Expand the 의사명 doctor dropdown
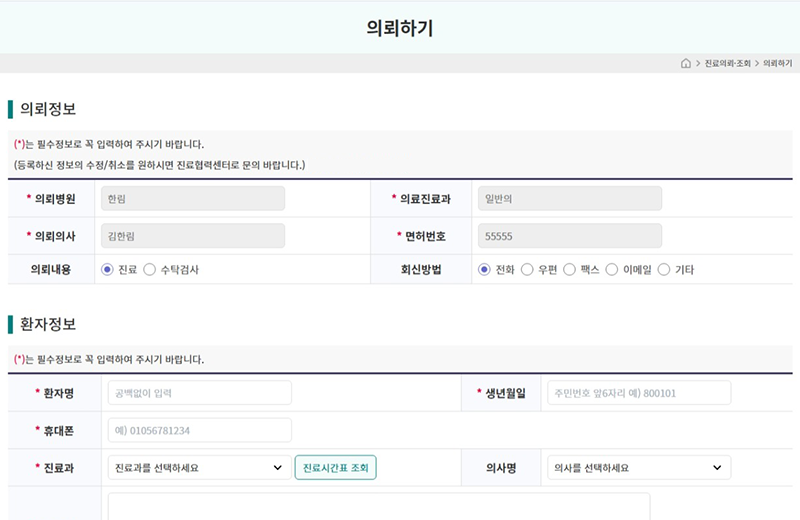Image resolution: width=800 pixels, height=520 pixels. [x=639, y=467]
